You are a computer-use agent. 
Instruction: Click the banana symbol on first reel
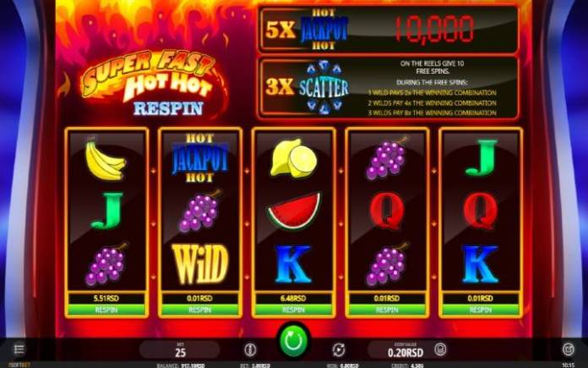(106, 159)
